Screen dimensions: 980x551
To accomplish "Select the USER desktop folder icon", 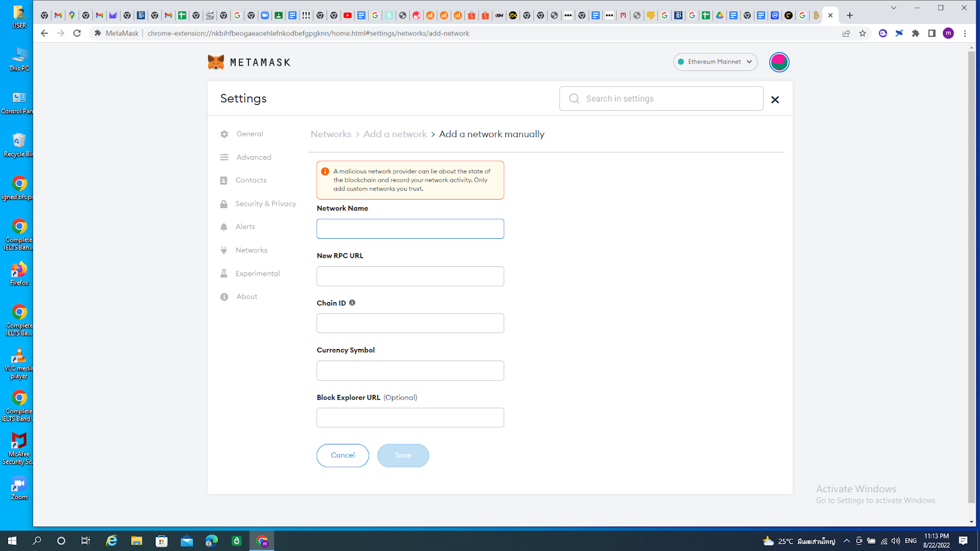I will tap(19, 17).
